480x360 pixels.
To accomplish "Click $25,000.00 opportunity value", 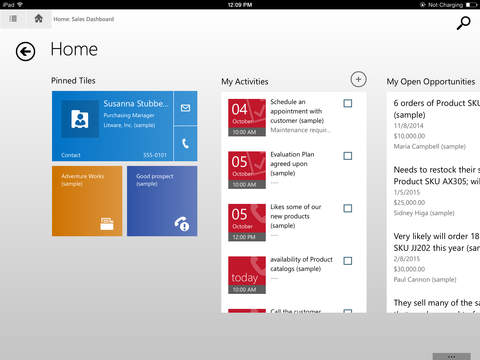I will coord(409,202).
